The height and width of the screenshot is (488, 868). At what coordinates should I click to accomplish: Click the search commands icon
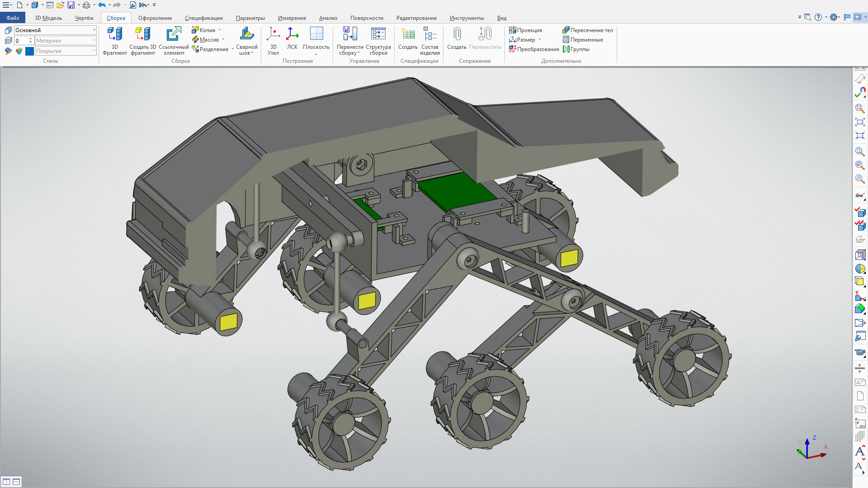pyautogui.click(x=808, y=17)
